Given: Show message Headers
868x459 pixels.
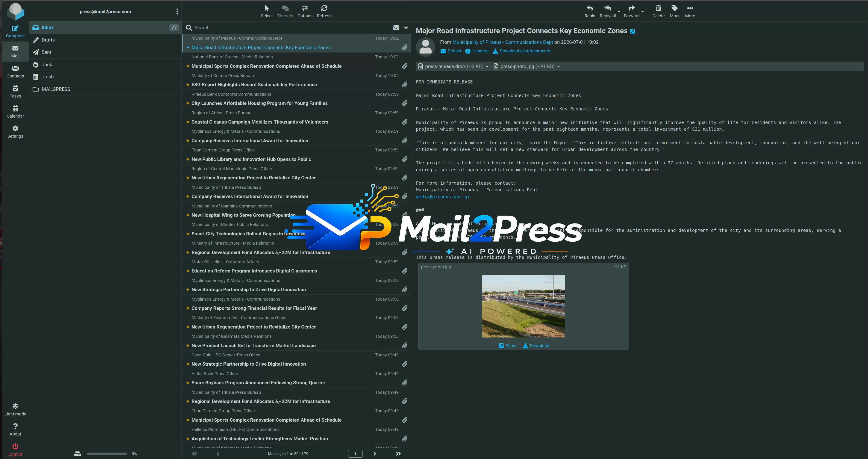Looking at the screenshot, I should pyautogui.click(x=477, y=51).
